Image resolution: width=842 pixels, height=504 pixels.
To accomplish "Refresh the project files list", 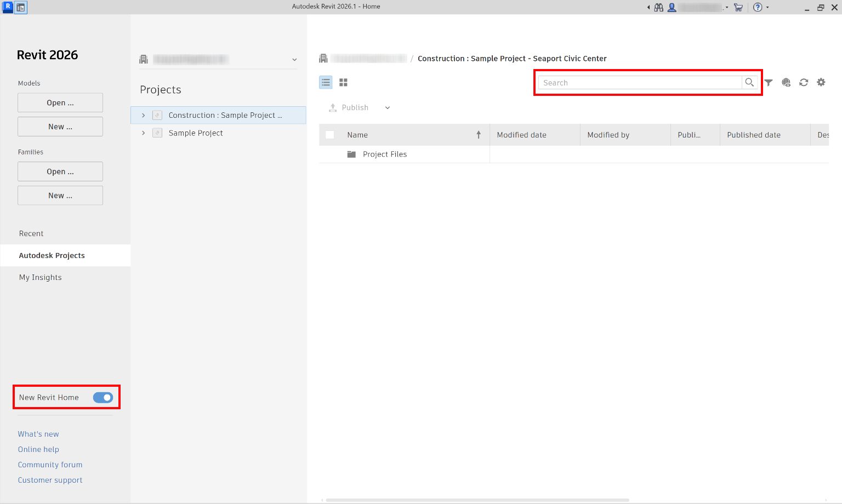I will tap(804, 82).
